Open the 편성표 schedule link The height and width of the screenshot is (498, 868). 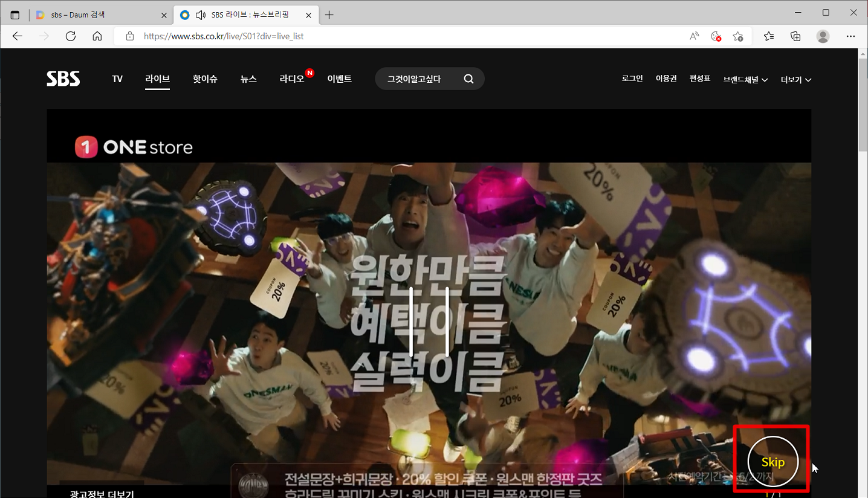[700, 79]
